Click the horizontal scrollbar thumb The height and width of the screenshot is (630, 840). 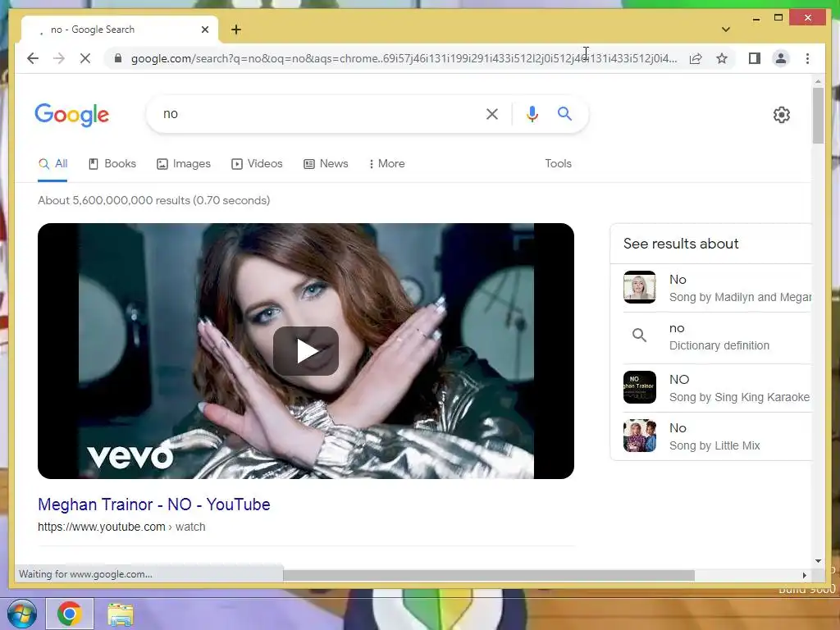pos(489,575)
